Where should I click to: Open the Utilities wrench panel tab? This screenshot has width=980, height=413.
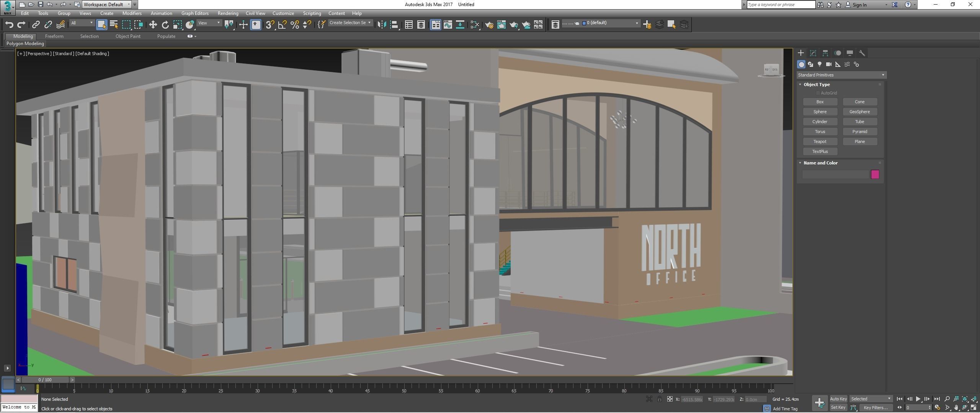pyautogui.click(x=862, y=53)
